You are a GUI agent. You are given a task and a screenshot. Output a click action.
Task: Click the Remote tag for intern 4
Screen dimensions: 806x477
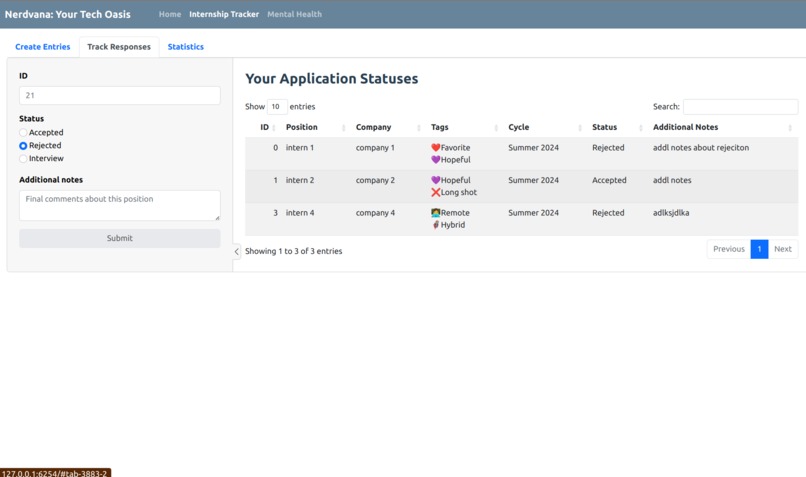coord(450,213)
